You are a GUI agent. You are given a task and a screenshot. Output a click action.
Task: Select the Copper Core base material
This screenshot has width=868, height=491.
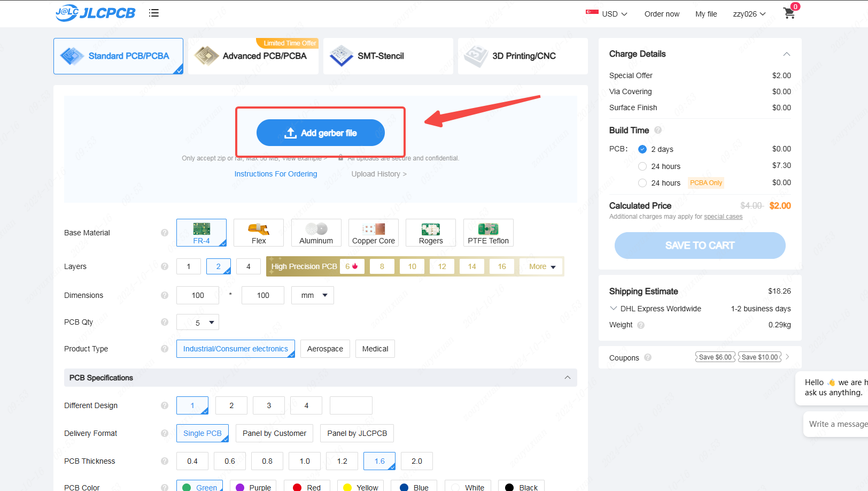(374, 233)
